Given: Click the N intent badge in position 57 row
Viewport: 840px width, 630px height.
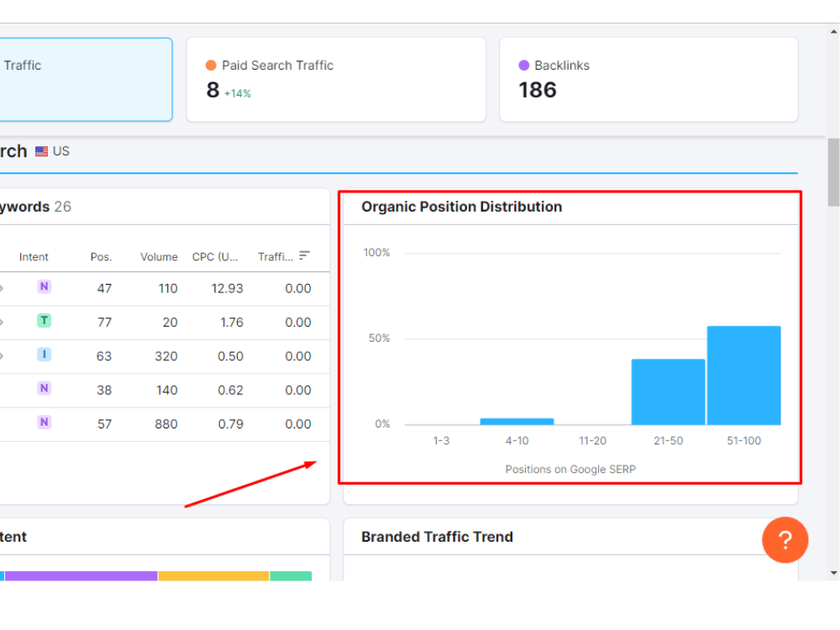Looking at the screenshot, I should [44, 423].
